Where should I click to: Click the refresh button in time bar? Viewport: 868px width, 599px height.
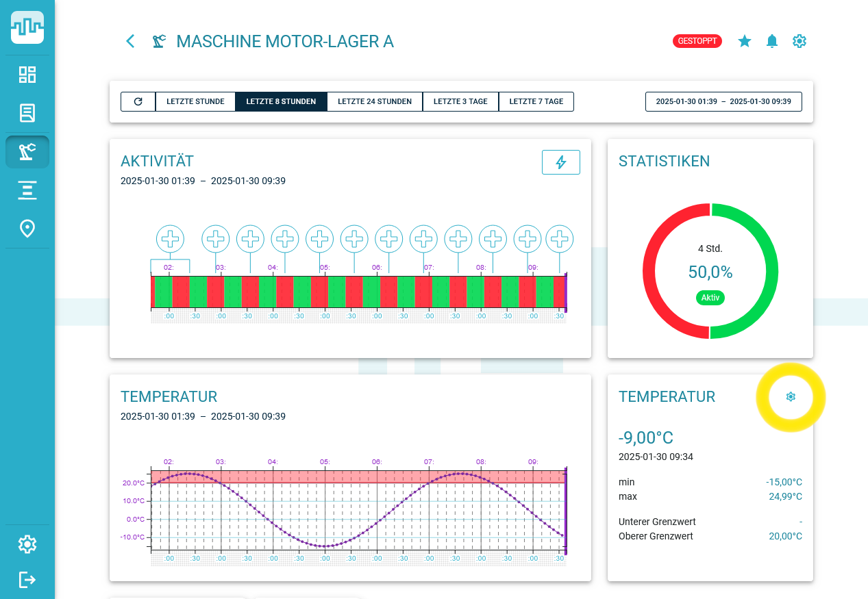point(138,101)
